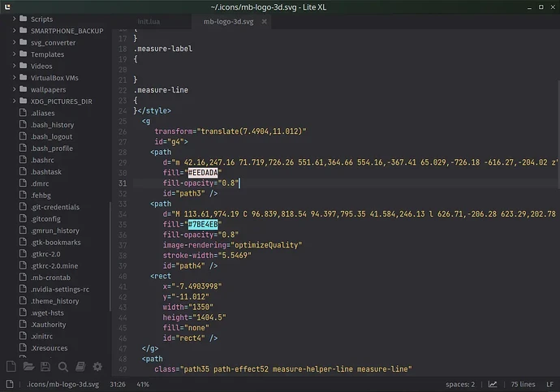
Task: Click the Open File folder icon
Action: click(x=28, y=367)
